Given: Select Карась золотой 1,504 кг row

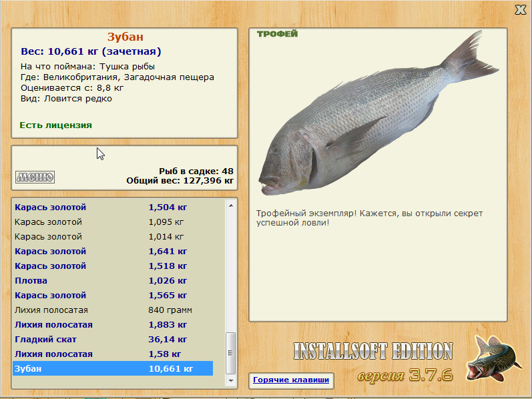Looking at the screenshot, I should (x=113, y=208).
